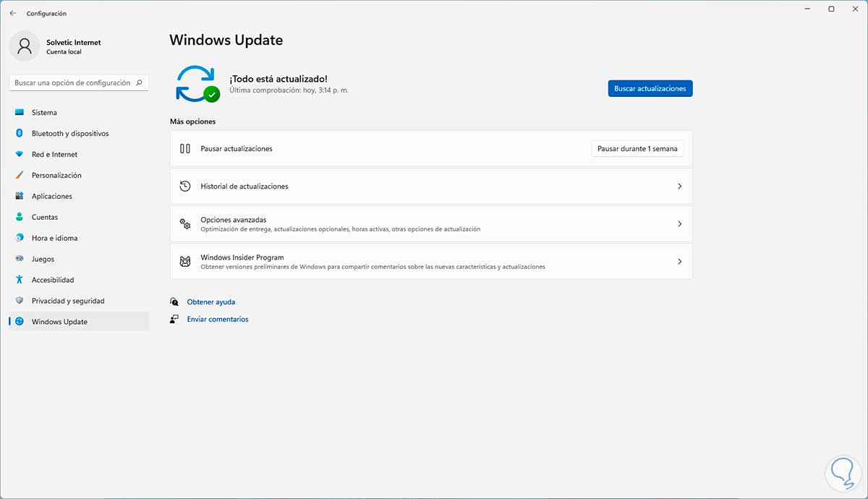Click Solvetic Internet account name
The image size is (868, 499).
pos(74,43)
